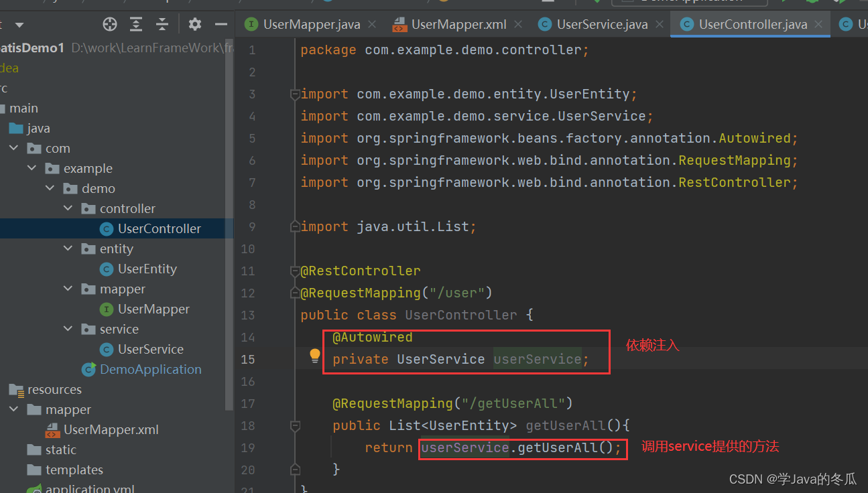
Task: Collapse the demo package chevron
Action: 50,188
